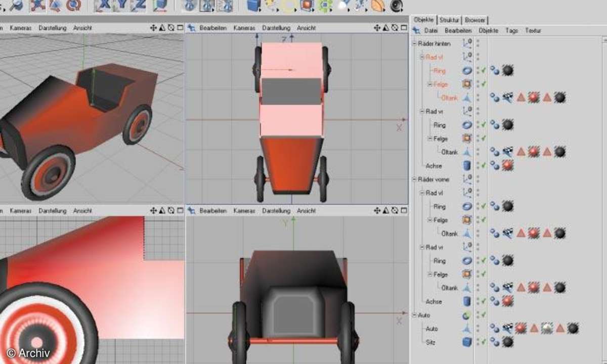The image size is (607, 364).
Task: Toggle the green checkmark for Sitz object
Action: coord(484,342)
